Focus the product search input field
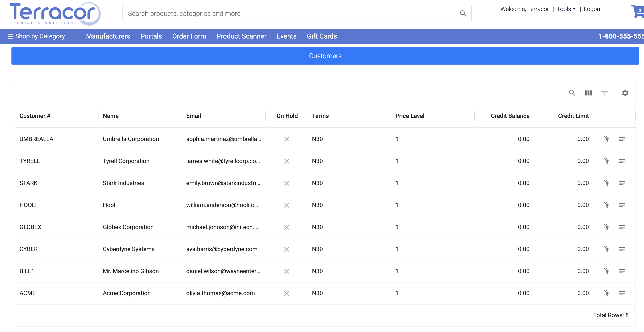This screenshot has height=332, width=644. (297, 14)
